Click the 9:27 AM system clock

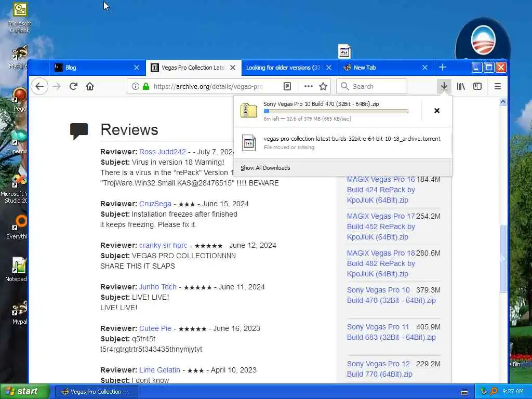coord(513,392)
